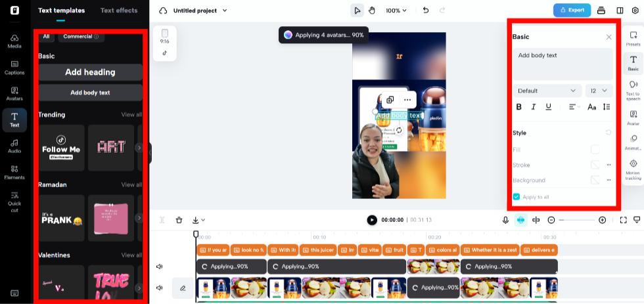Image resolution: width=644 pixels, height=304 pixels.
Task: Open Text to speech panel
Action: pyautogui.click(x=633, y=89)
